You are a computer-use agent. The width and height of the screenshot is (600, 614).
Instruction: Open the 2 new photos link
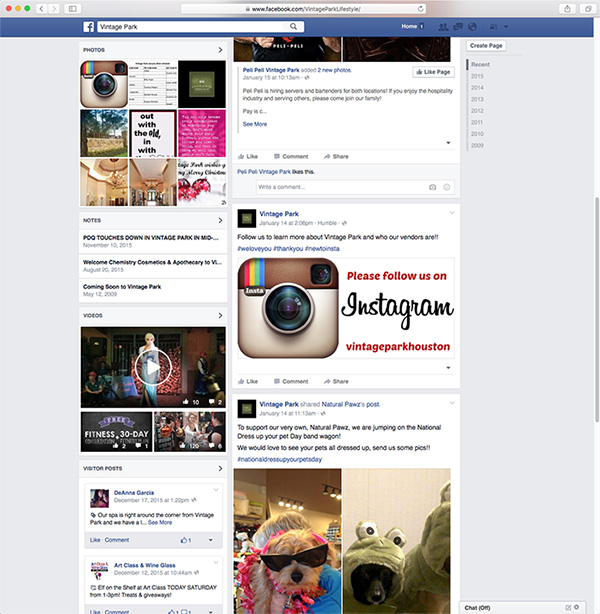click(x=334, y=70)
